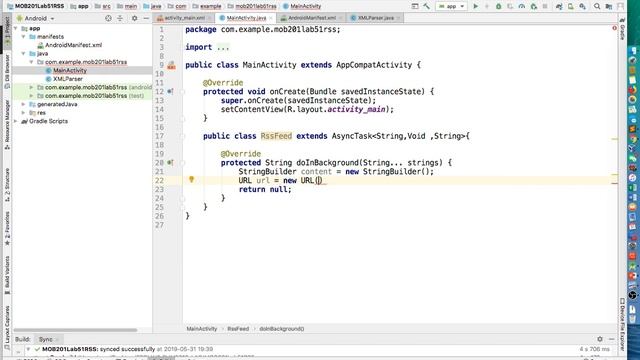The image size is (640, 360).
Task: Open the DB Browser side tab
Action: click(x=7, y=71)
